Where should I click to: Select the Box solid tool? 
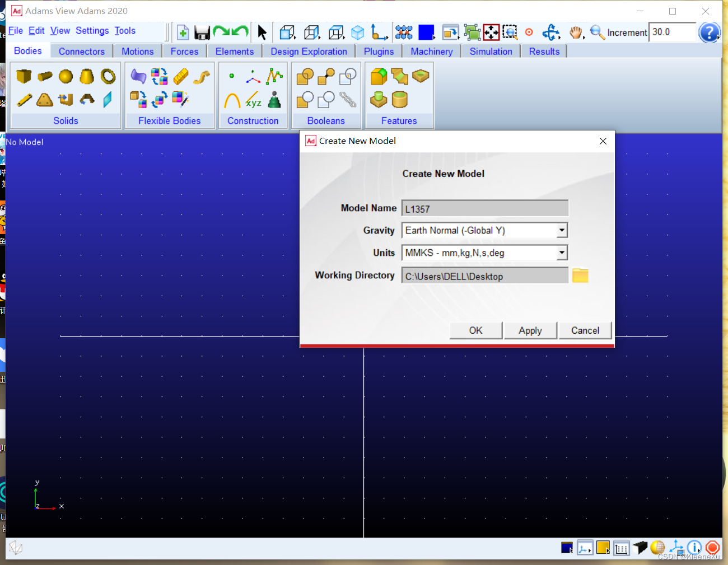click(24, 76)
